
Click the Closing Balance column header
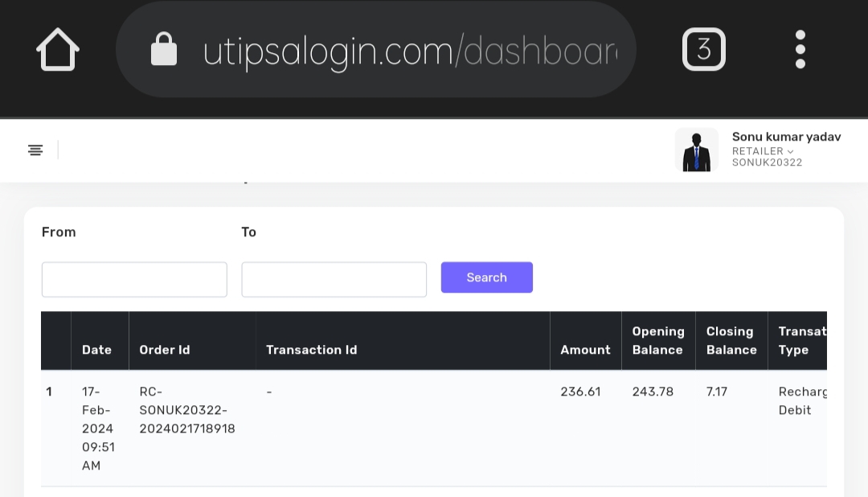[x=731, y=341]
